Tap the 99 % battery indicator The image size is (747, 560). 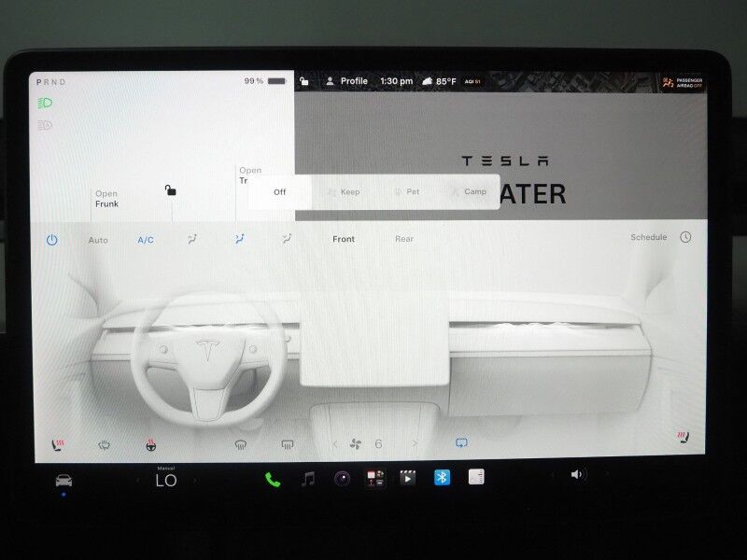pyautogui.click(x=265, y=81)
